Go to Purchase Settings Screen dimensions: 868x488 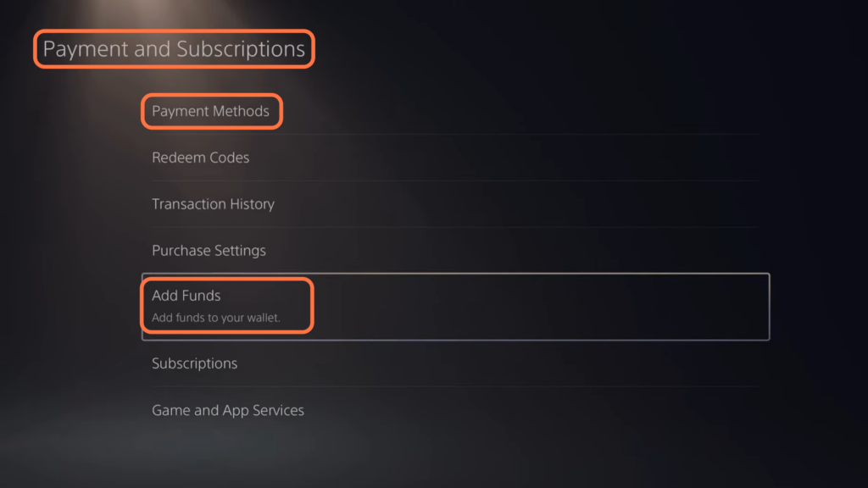tap(455, 251)
